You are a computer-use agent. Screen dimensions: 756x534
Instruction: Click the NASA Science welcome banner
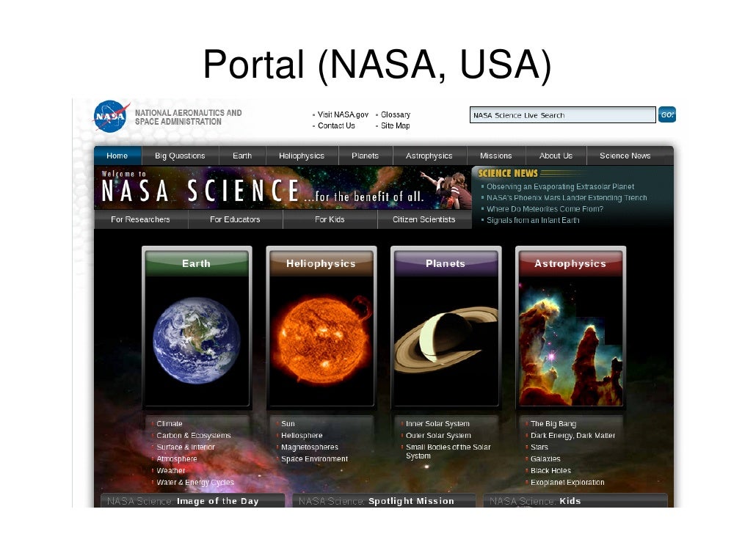point(283,188)
